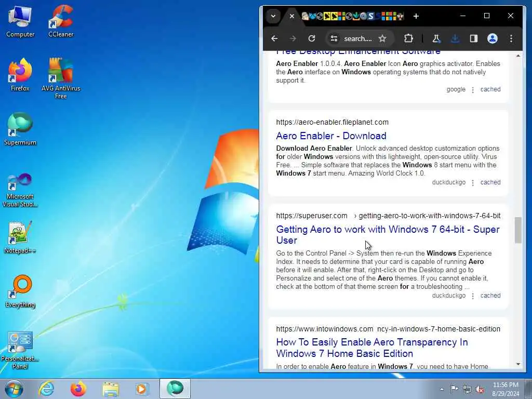Click the vertical scrollbar thumb
The height and width of the screenshot is (399, 532).
(518, 230)
